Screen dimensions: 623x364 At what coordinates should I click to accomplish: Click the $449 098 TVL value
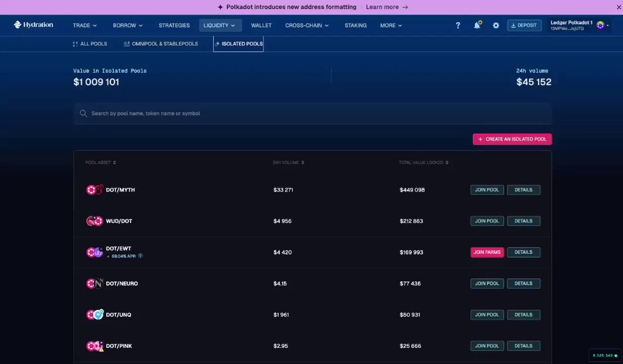pos(412,190)
